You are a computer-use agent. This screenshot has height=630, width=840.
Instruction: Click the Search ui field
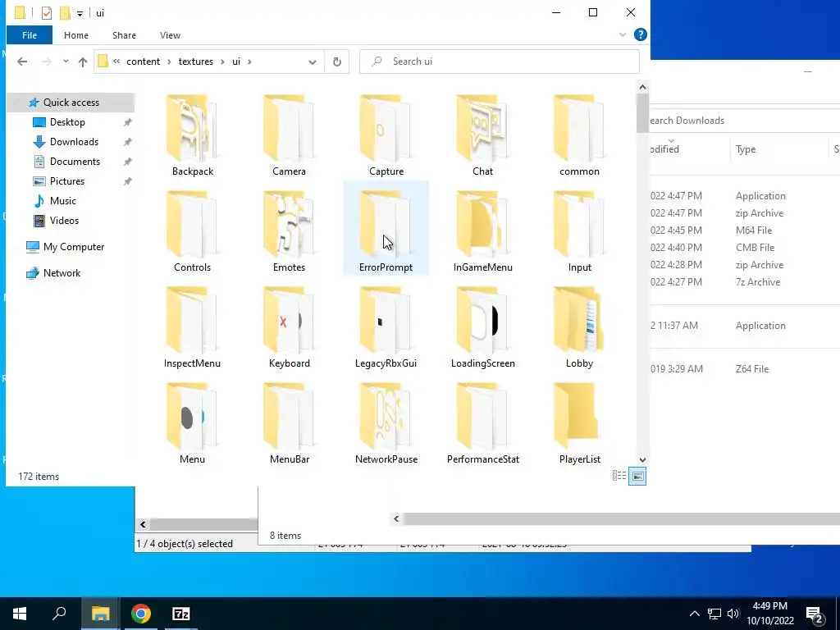500,62
